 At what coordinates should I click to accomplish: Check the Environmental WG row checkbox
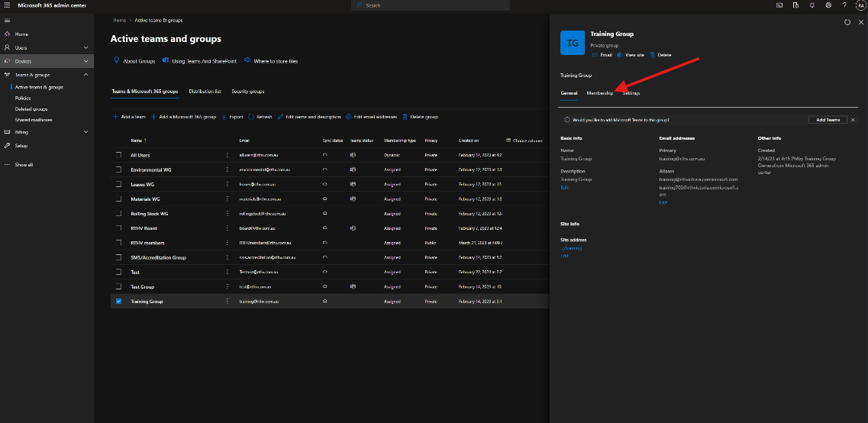coord(118,170)
